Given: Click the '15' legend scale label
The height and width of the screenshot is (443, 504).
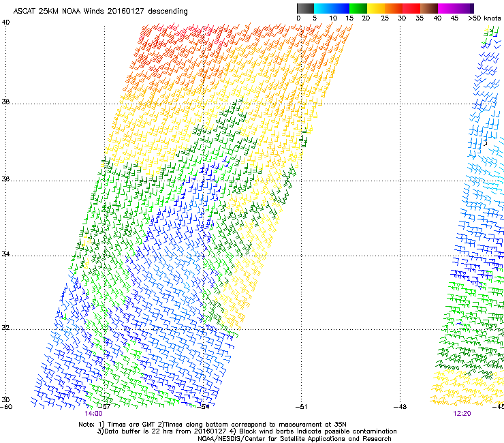Looking at the screenshot, I should (349, 18).
